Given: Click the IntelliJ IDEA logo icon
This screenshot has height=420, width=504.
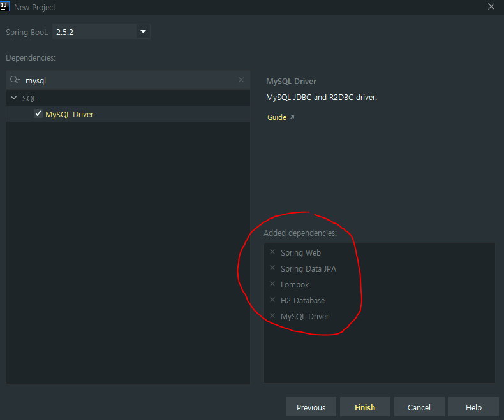Looking at the screenshot, I should click(4, 6).
